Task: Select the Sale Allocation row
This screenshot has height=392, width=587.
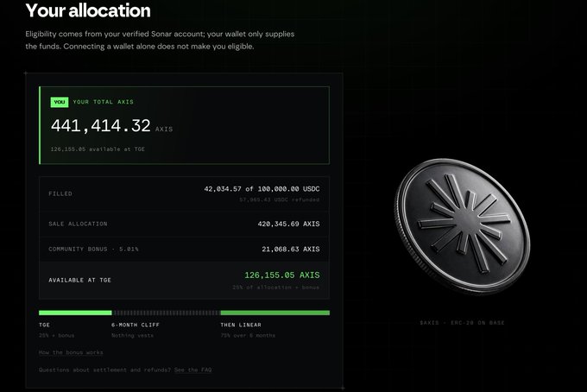Action: point(184,224)
